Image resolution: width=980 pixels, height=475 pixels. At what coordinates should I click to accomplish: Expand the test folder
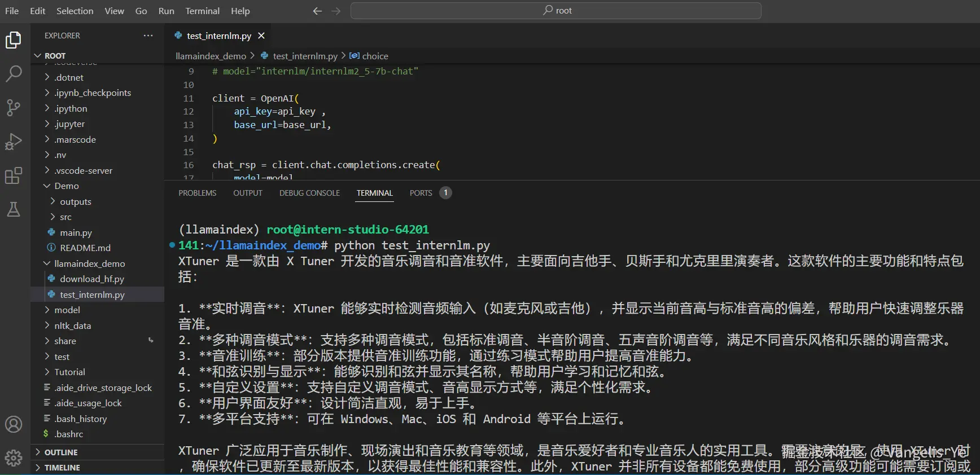(x=47, y=357)
